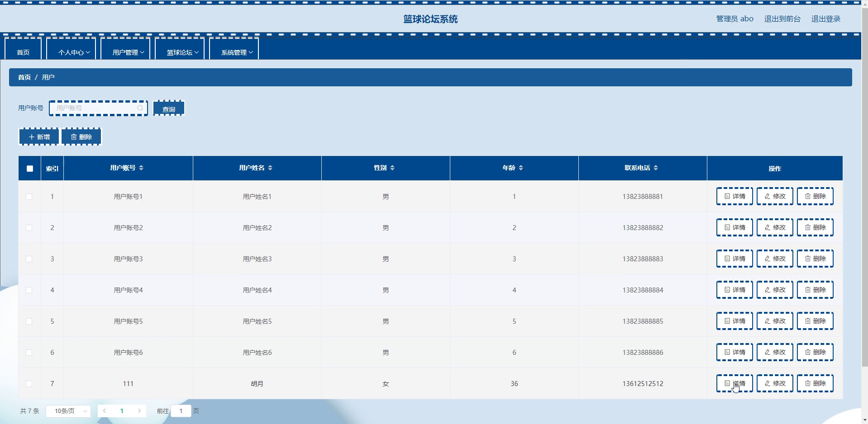Delete user 胡月 row
This screenshot has height=424, width=868.
(815, 383)
